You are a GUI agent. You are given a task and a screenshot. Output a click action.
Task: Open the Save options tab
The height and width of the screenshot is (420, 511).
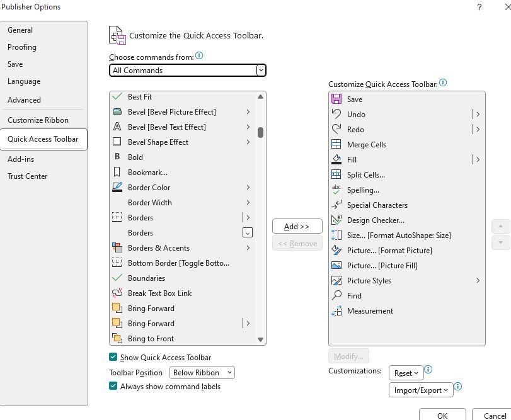43,64
